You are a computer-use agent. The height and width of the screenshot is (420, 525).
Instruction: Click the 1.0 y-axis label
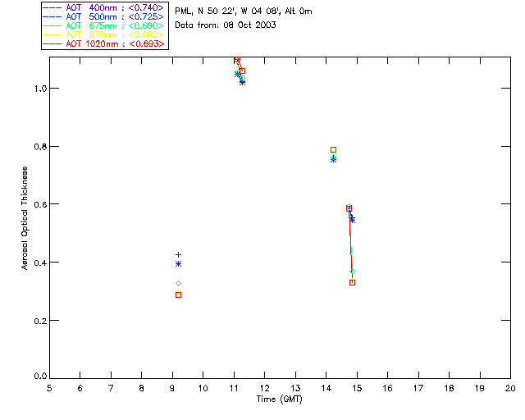(40, 89)
